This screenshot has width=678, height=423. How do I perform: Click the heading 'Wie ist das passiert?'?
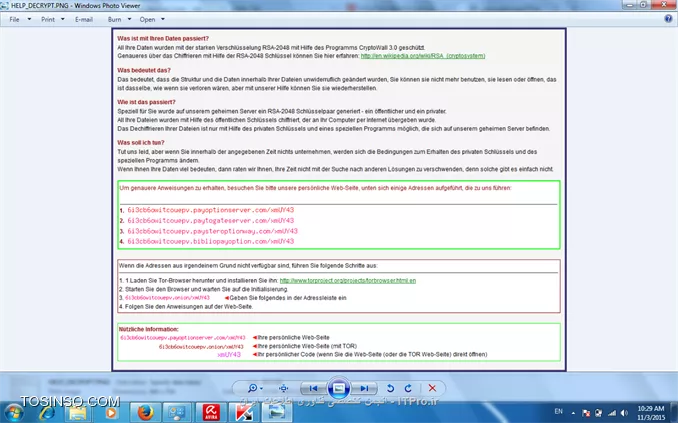[x=146, y=102]
